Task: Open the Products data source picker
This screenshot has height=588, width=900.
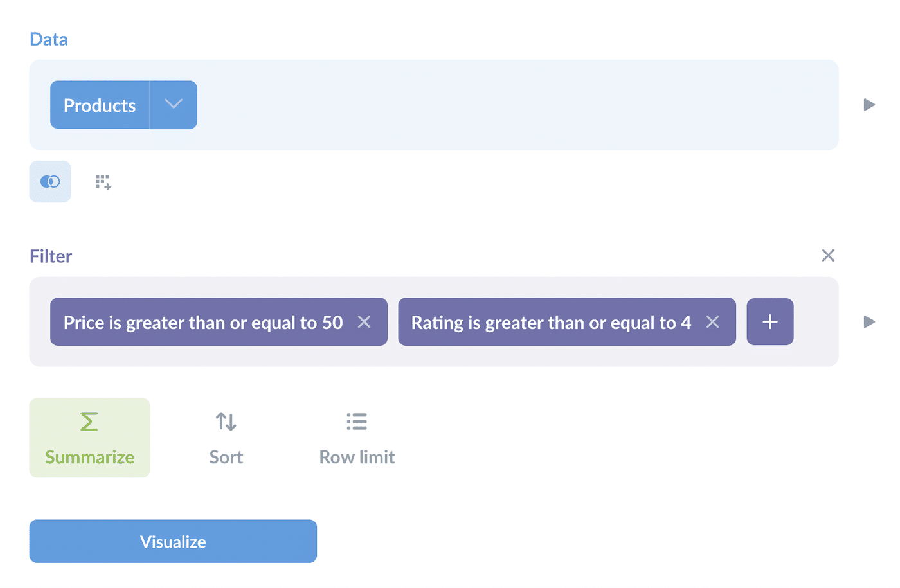Action: [100, 104]
